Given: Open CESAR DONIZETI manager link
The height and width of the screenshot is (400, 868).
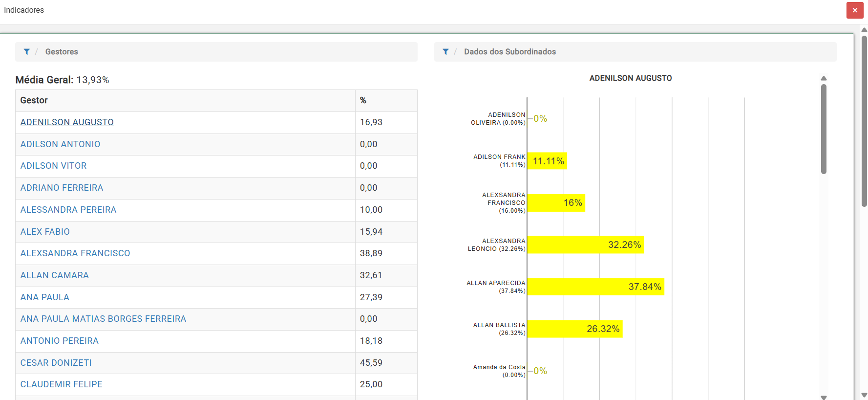Looking at the screenshot, I should [x=56, y=363].
